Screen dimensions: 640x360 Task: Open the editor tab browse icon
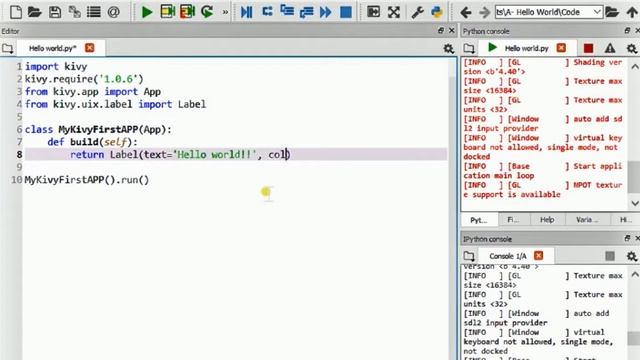7,49
